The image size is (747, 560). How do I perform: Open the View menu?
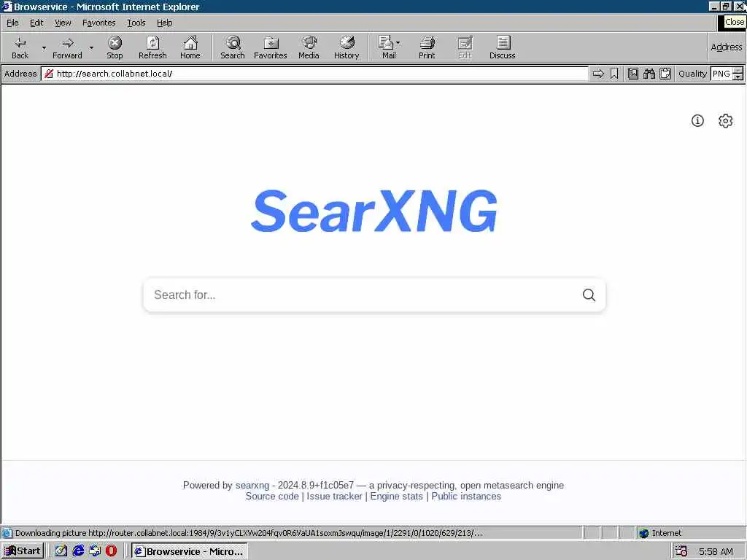tap(63, 23)
